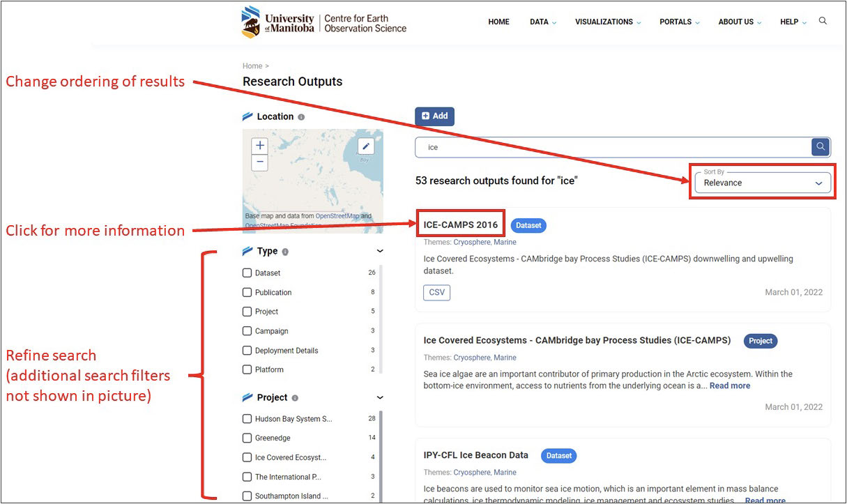Check the Dataset type filter
847x504 pixels.
pyautogui.click(x=247, y=273)
